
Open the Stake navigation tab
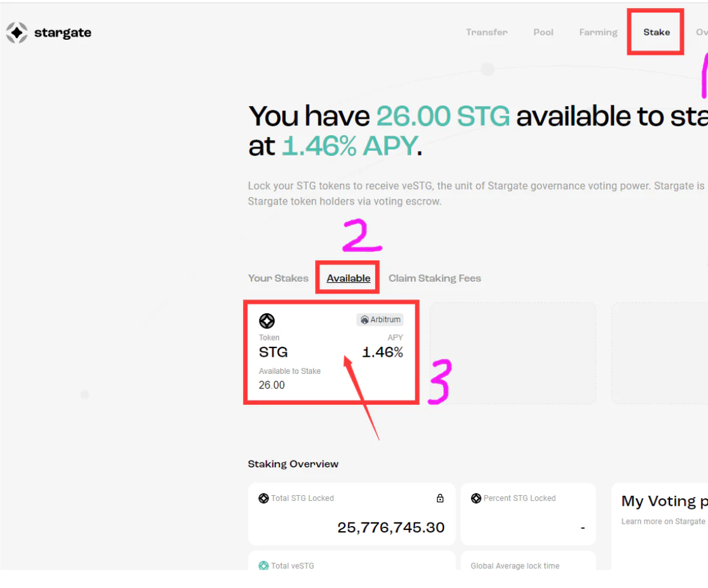pyautogui.click(x=656, y=32)
